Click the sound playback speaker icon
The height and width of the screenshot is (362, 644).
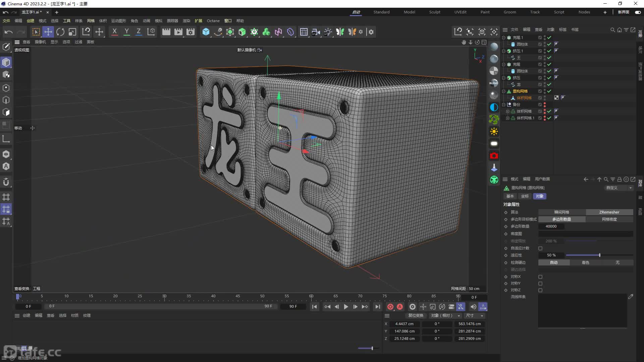(473, 307)
